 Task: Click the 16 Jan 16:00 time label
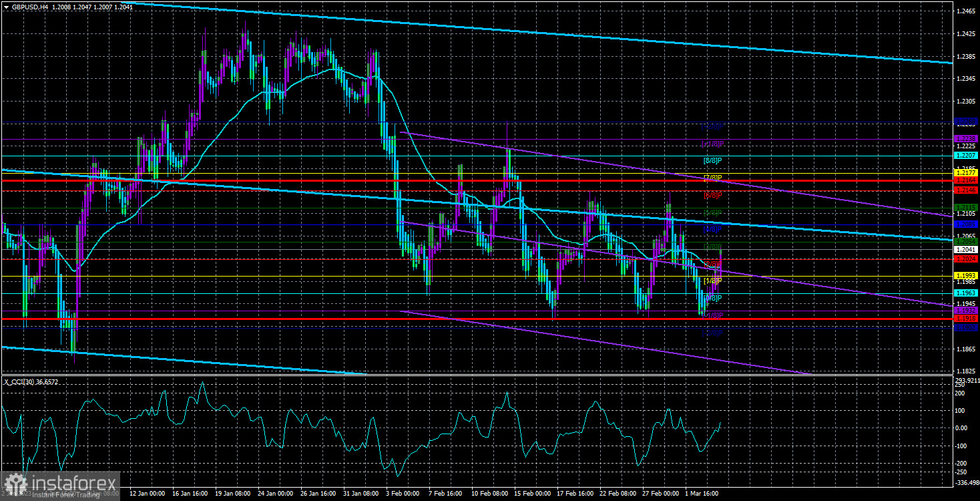pos(191,494)
